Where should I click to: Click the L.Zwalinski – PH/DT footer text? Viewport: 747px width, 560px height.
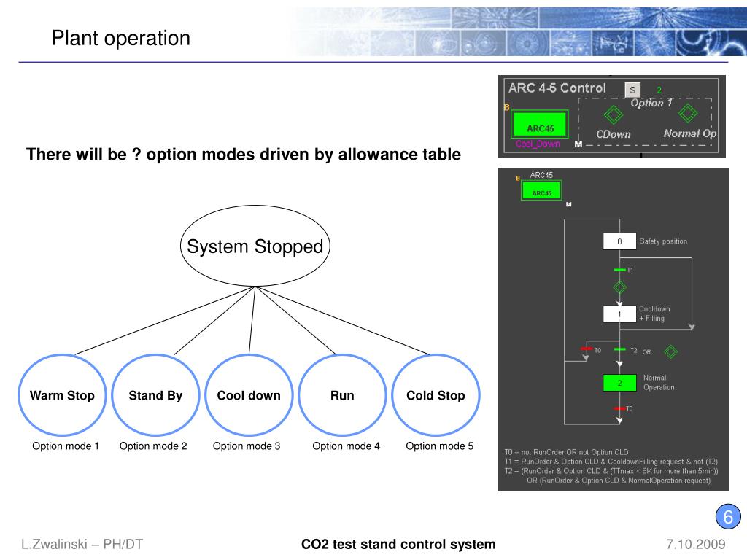(82, 544)
